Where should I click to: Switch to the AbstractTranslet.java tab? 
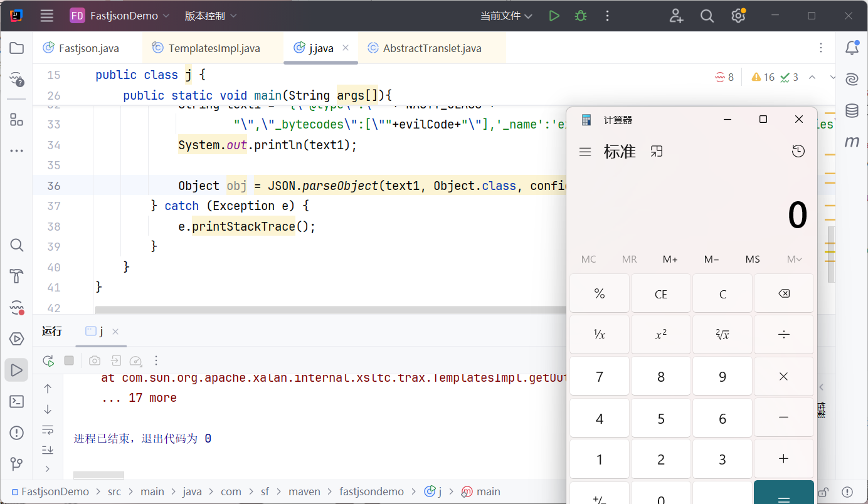tap(432, 48)
